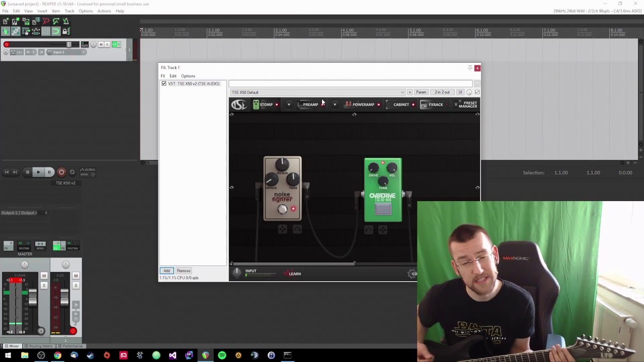Screen dimensions: 644x362
Task: Click the Param button
Action: coord(421,93)
